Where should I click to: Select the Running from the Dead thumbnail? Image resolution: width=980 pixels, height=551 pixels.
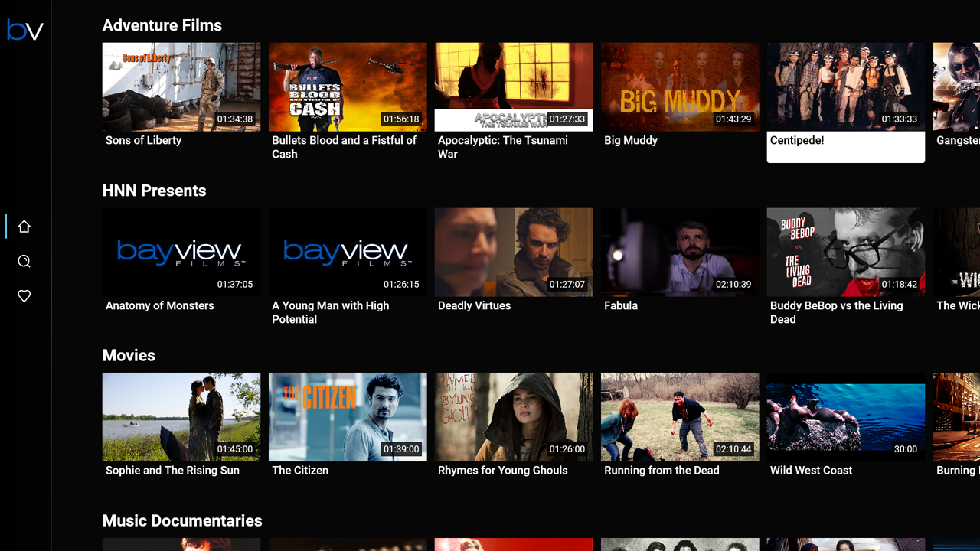679,417
